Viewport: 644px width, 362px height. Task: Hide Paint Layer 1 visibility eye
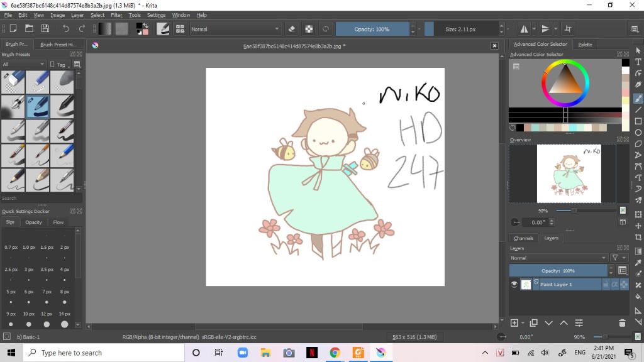[514, 284]
